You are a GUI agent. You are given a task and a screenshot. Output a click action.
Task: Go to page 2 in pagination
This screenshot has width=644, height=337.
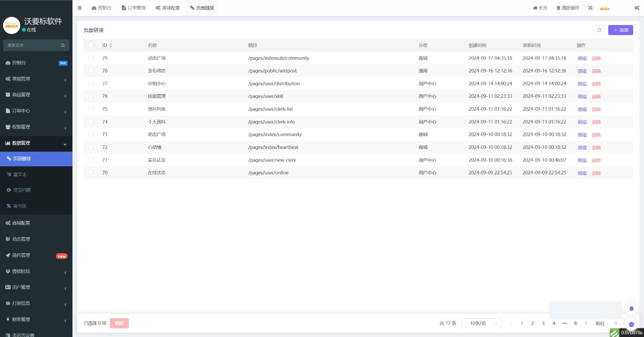532,323
